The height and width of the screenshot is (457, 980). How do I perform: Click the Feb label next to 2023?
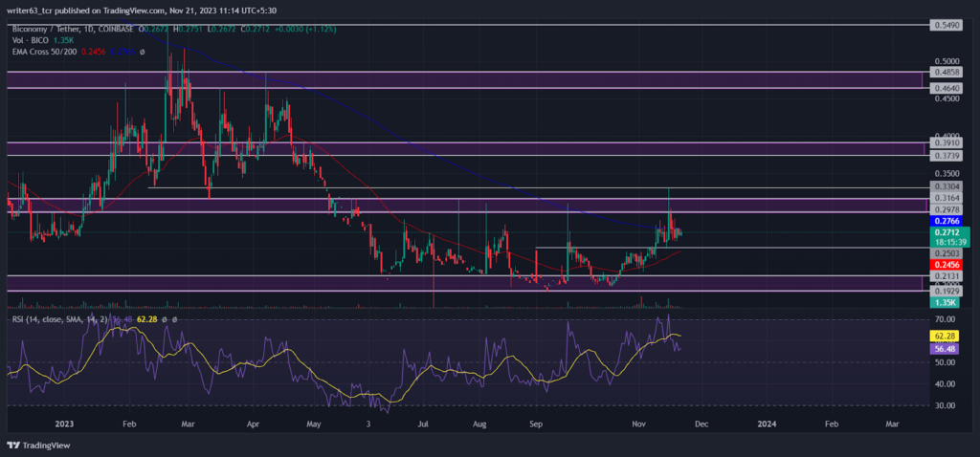[129, 424]
